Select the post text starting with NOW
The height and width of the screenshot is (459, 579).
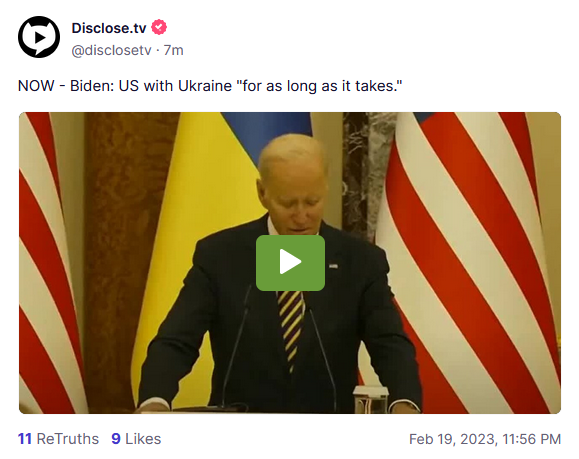pyautogui.click(x=210, y=86)
